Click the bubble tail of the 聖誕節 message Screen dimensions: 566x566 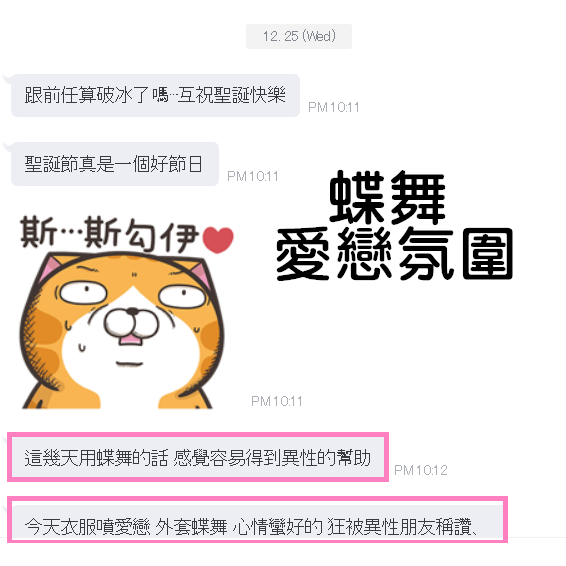[7, 147]
